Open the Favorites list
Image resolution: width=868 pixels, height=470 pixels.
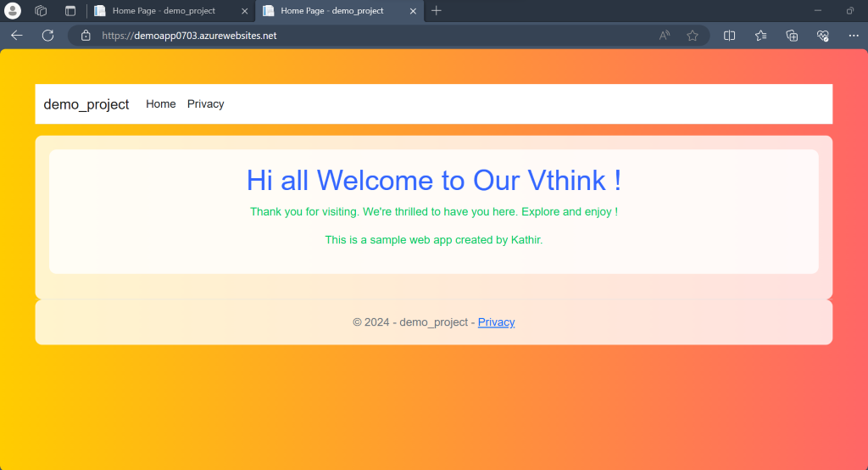pos(760,36)
